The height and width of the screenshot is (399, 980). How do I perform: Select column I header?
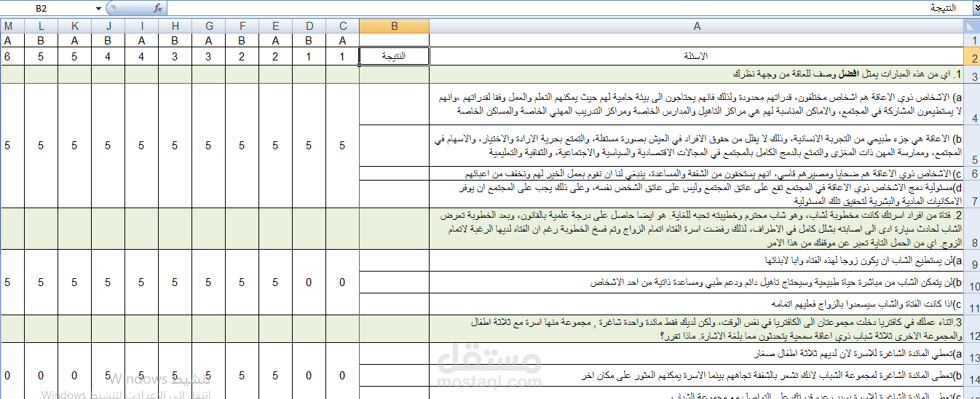pos(141,26)
